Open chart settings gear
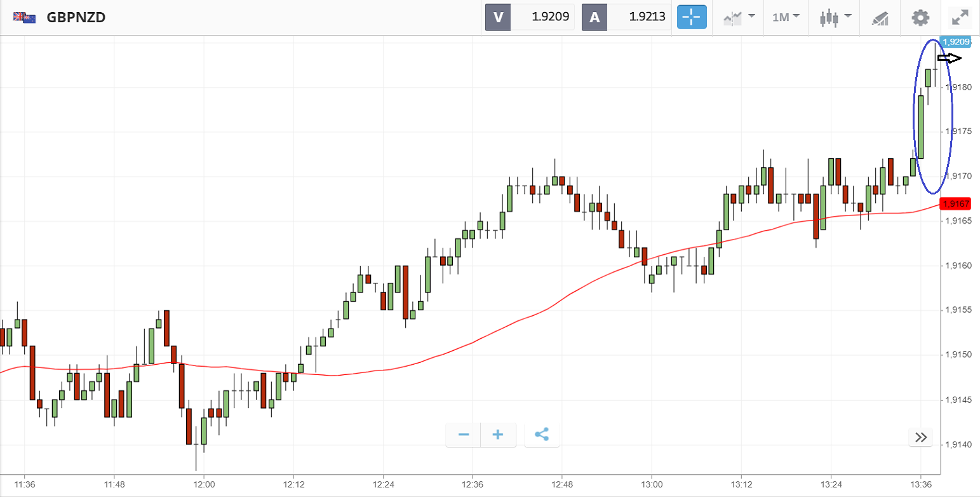The height and width of the screenshot is (497, 980). pos(920,17)
